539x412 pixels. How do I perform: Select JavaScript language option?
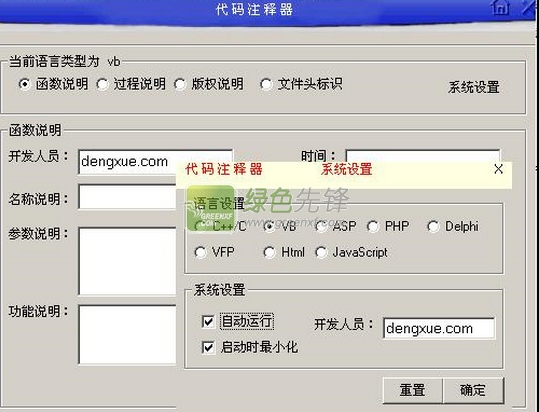tap(321, 253)
